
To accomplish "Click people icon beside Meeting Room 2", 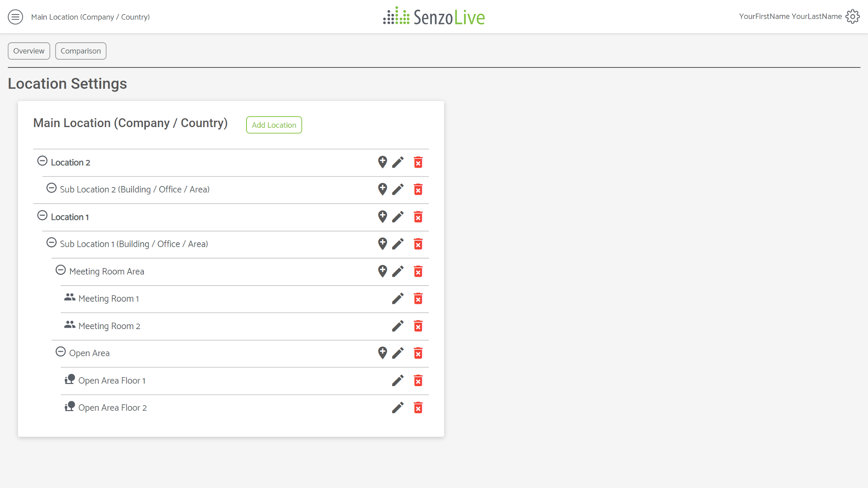I will tap(70, 325).
